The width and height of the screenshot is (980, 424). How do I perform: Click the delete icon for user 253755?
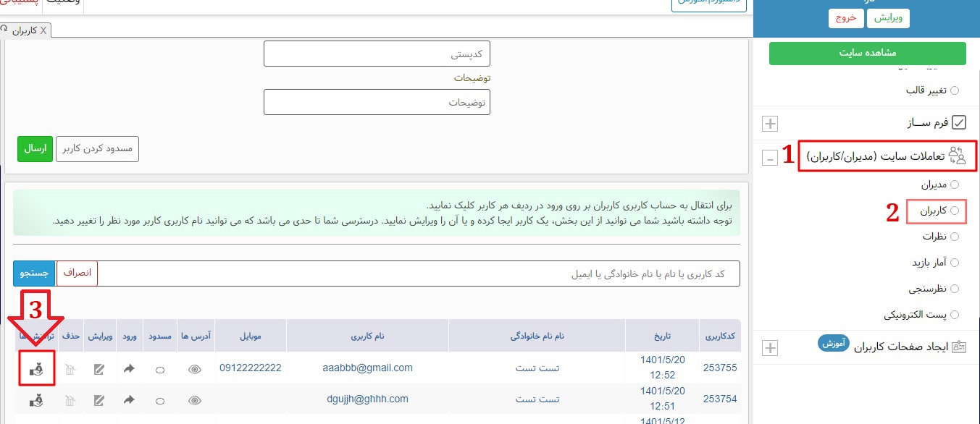coord(70,369)
